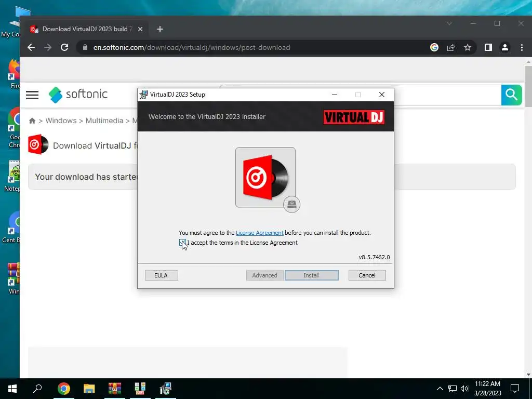Click the Softonic search button

coord(511,95)
